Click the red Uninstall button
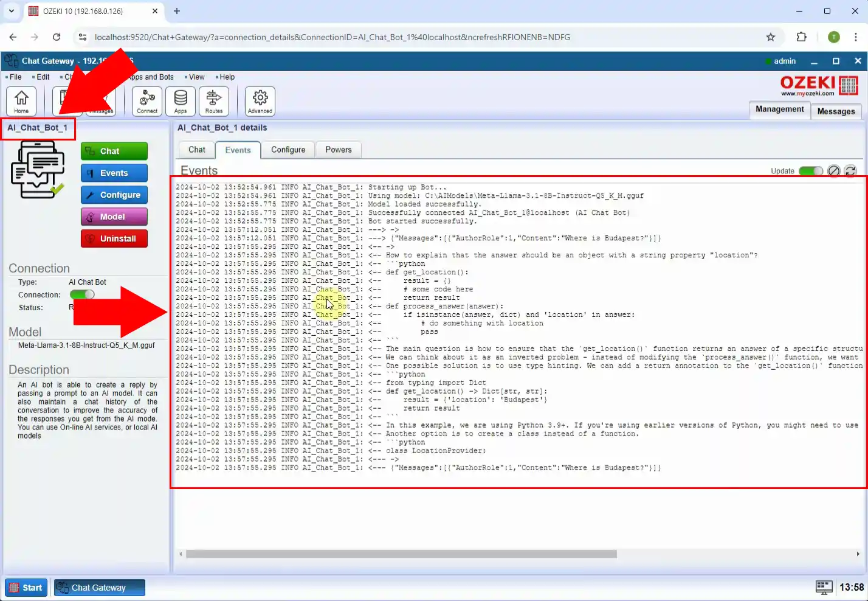The height and width of the screenshot is (601, 868). (114, 238)
